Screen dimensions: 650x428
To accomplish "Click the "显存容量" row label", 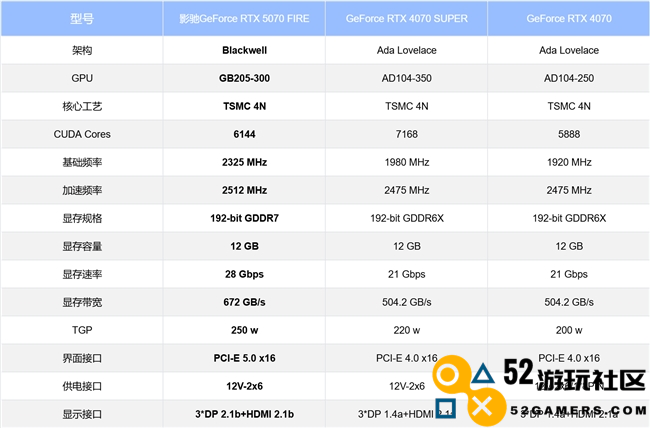I will click(x=82, y=246).
